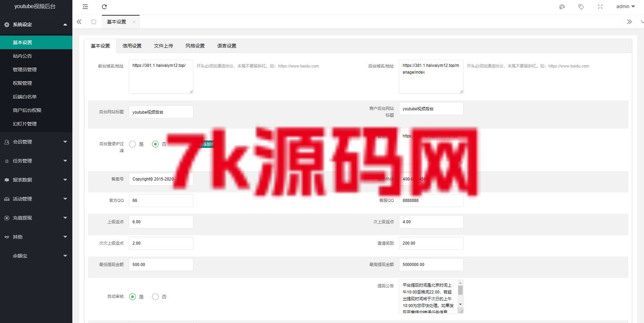Image resolution: width=644 pixels, height=323 pixels.
Task: Click the icon beside 报表数据
Action: [7, 180]
